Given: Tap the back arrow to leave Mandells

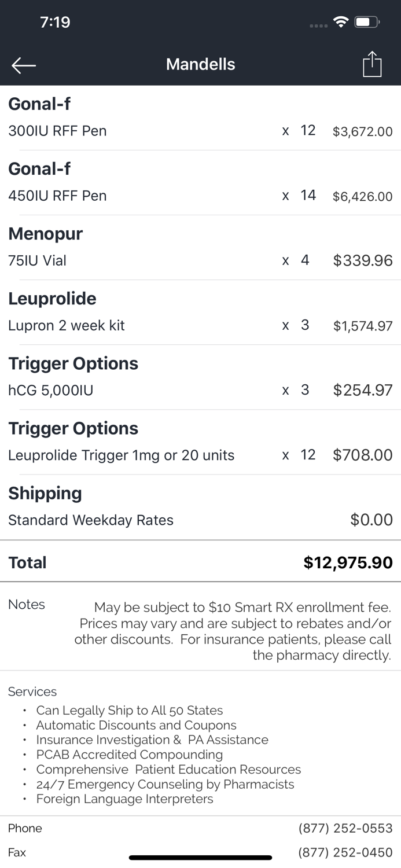Looking at the screenshot, I should [23, 65].
